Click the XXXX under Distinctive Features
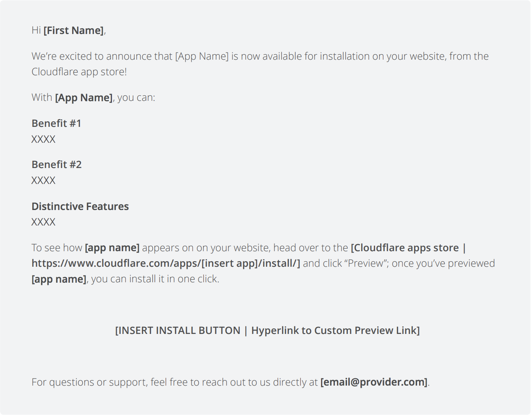 pos(44,222)
